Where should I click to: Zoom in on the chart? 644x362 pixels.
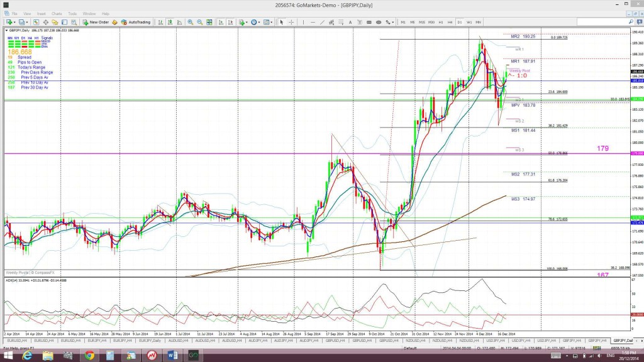190,22
